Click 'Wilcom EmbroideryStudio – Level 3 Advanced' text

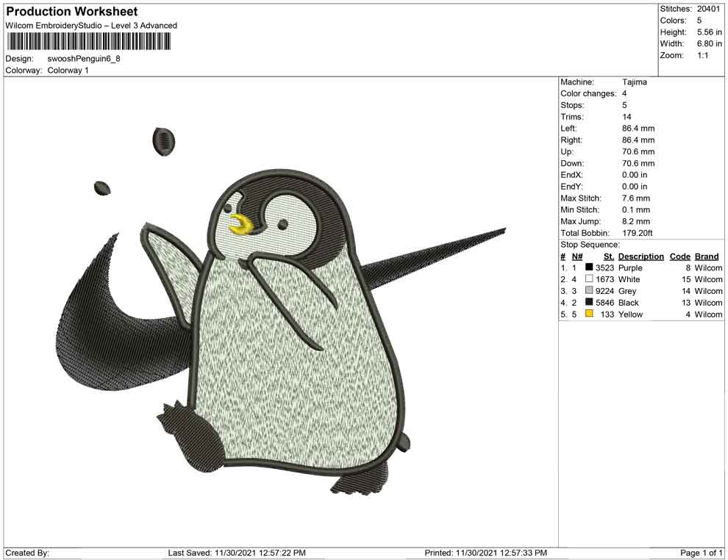91,26
